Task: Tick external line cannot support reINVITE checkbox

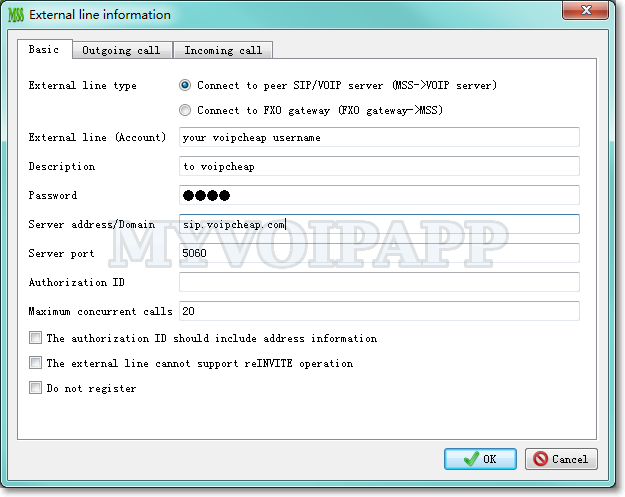Action: tap(35, 363)
